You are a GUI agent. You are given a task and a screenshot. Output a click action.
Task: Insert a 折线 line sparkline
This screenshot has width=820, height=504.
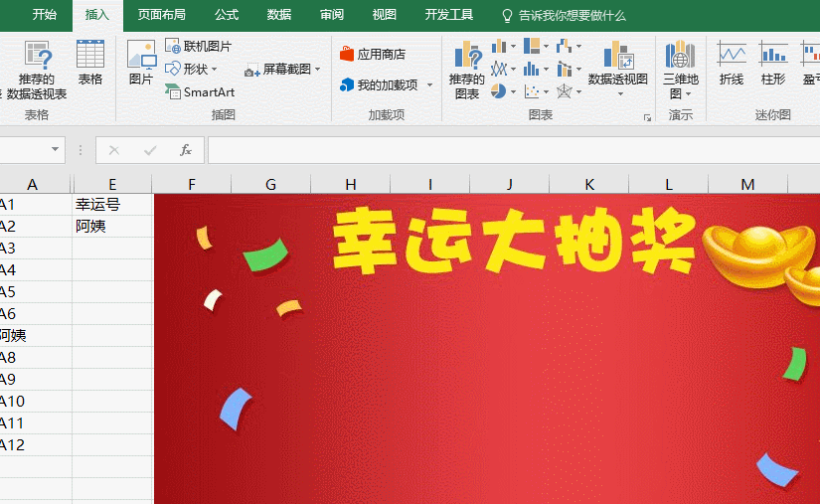pyautogui.click(x=732, y=63)
